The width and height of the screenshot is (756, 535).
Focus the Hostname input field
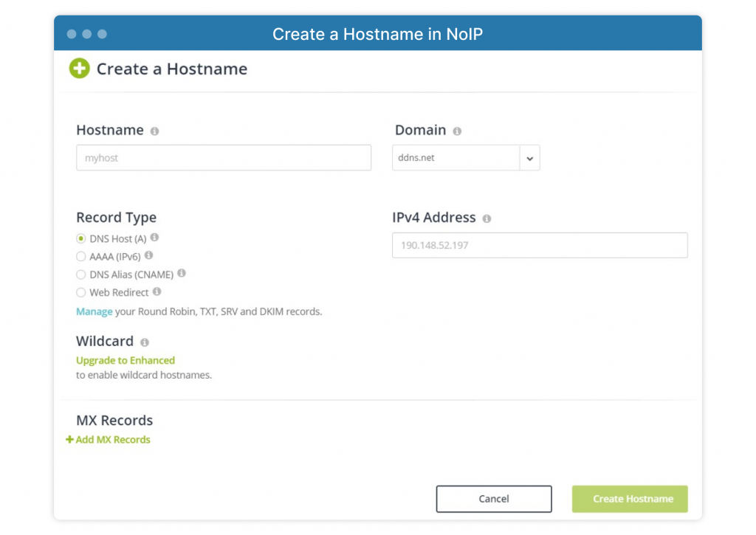[x=224, y=158]
